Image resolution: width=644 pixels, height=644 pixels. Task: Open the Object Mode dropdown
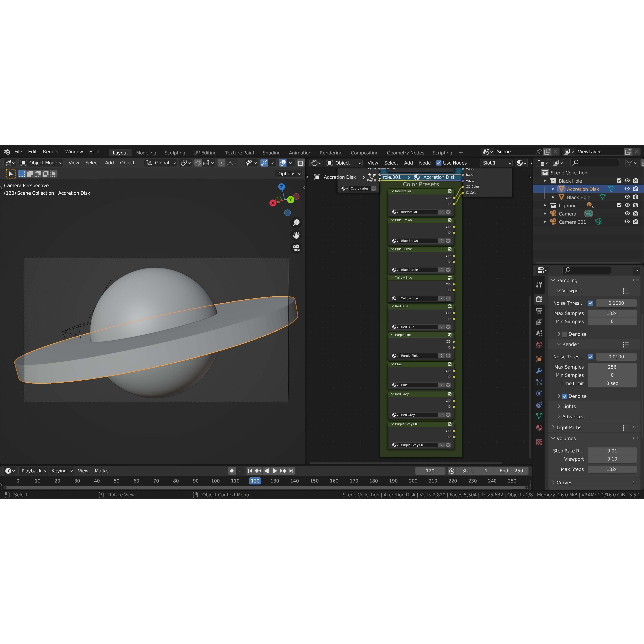[x=41, y=163]
